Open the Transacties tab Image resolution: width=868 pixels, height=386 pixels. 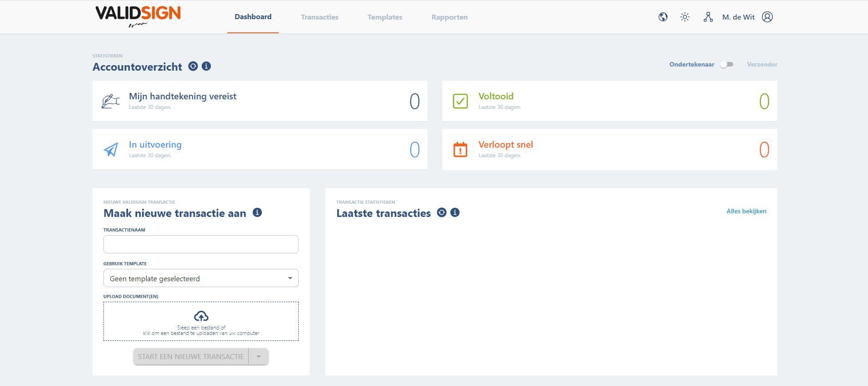320,17
